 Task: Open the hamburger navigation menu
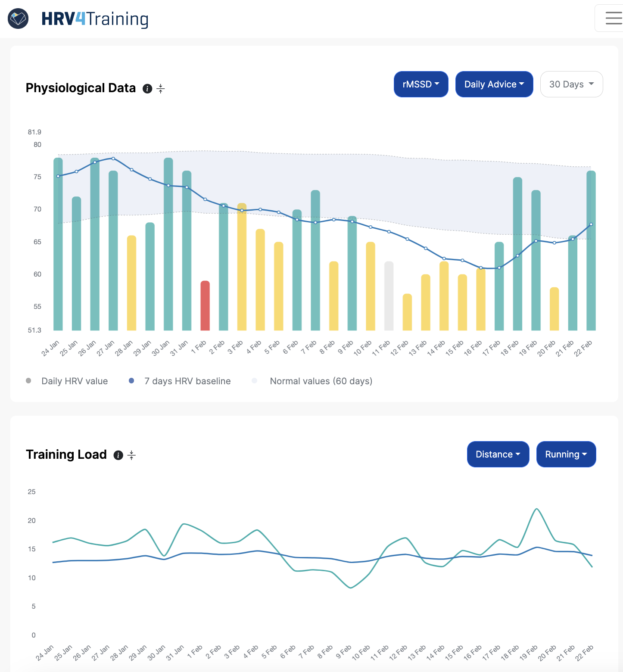tap(614, 18)
